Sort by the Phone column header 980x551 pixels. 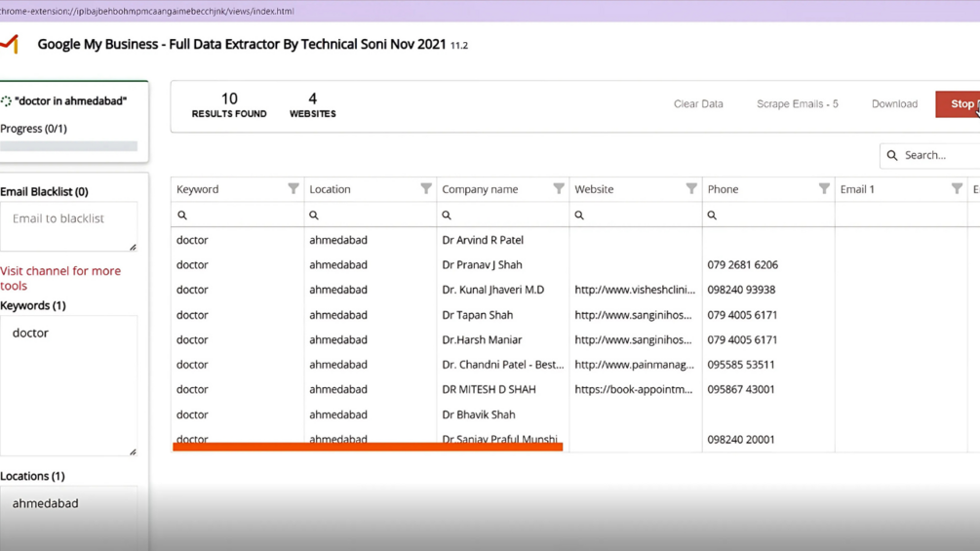[x=724, y=189]
